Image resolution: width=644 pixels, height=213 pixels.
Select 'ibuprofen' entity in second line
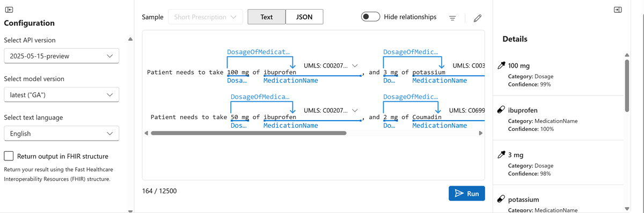(x=280, y=117)
